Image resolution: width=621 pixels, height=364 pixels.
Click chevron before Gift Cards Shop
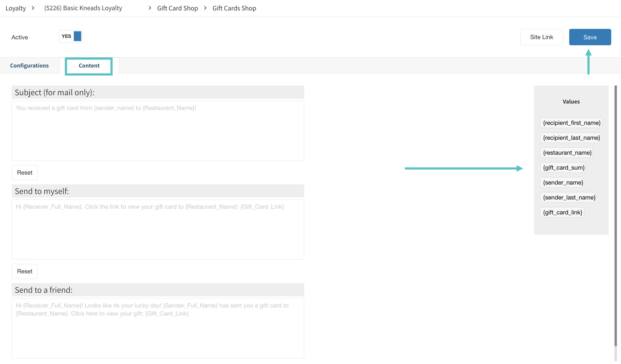(205, 8)
